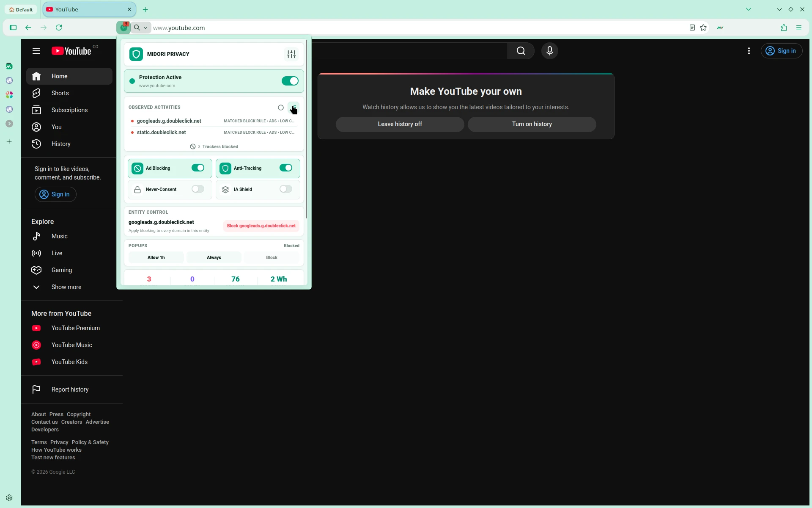
Task: Open YouTube settings three-dot menu
Action: [749, 51]
